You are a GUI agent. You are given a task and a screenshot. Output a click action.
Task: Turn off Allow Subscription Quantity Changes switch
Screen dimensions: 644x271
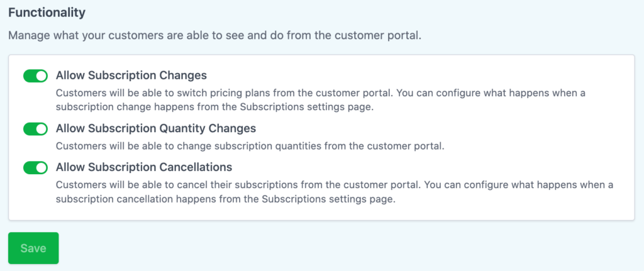point(35,129)
